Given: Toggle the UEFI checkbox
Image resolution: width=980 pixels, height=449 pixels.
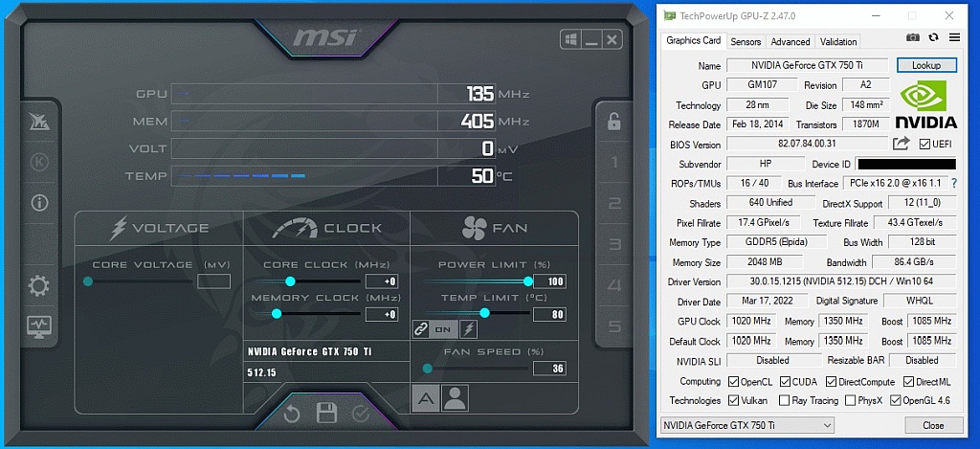Looking at the screenshot, I should point(924,144).
